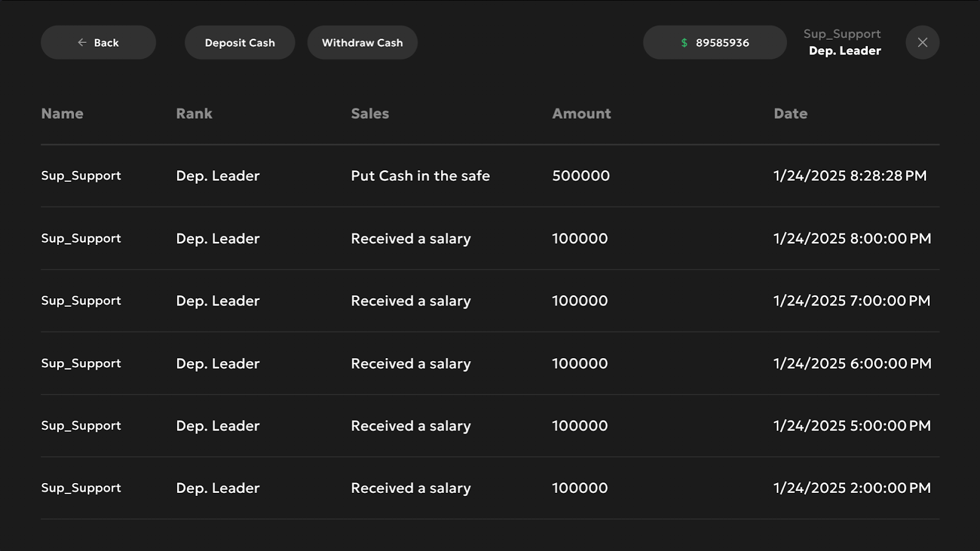Click the 1/24/2025 2:00:00 PM date cell

coord(852,488)
